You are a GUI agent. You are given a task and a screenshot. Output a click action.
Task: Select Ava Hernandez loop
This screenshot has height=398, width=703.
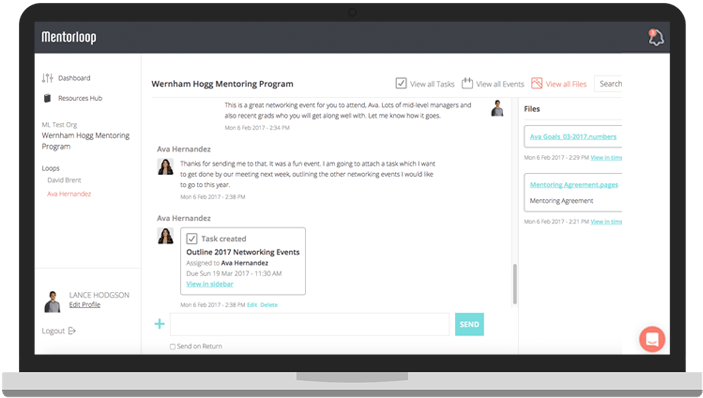point(69,194)
